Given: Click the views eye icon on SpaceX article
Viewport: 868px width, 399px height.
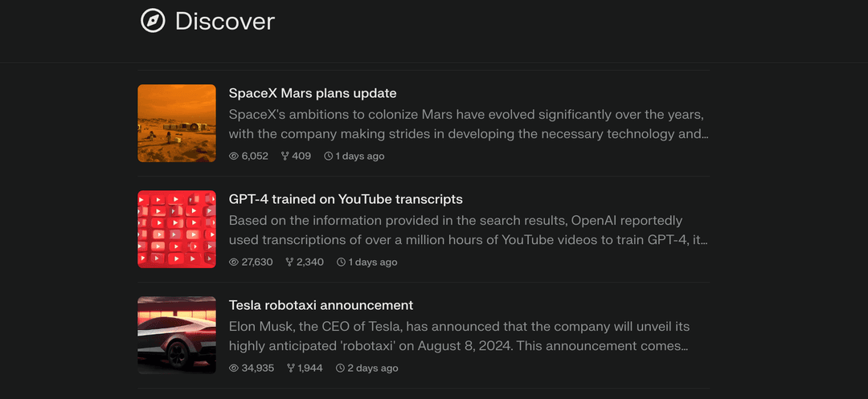Looking at the screenshot, I should pyautogui.click(x=234, y=156).
